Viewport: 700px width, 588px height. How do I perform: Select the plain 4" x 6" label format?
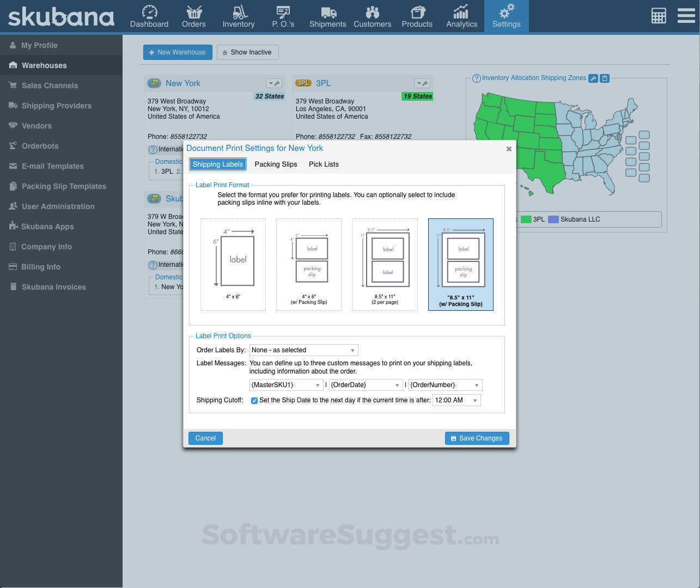pyautogui.click(x=233, y=264)
